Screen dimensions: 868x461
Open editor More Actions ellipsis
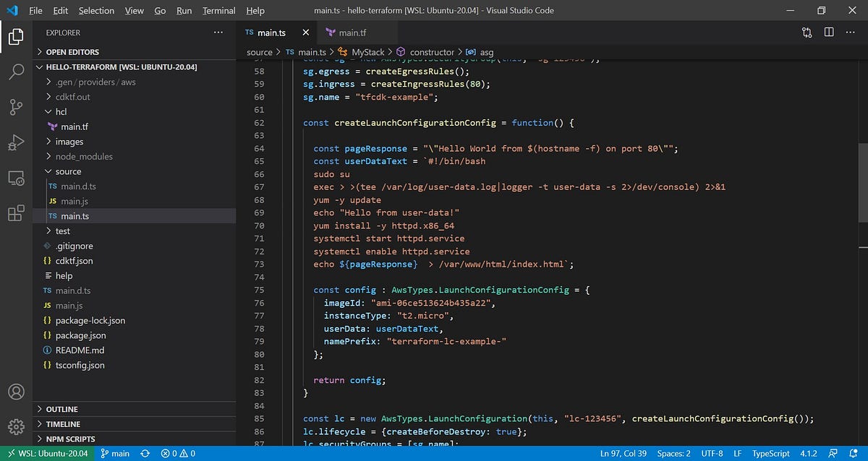[x=850, y=33]
